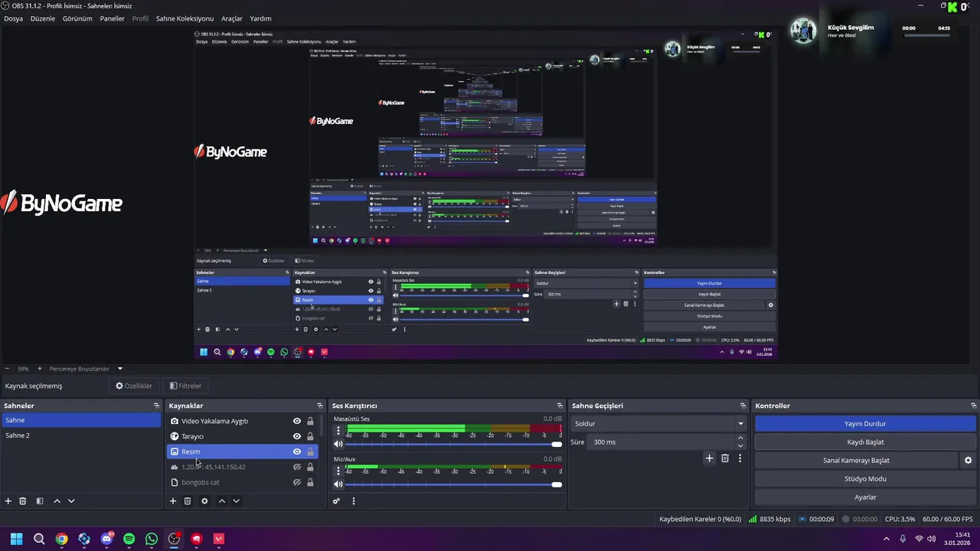Open the Araçlar menu
The image size is (980, 551).
click(x=232, y=18)
